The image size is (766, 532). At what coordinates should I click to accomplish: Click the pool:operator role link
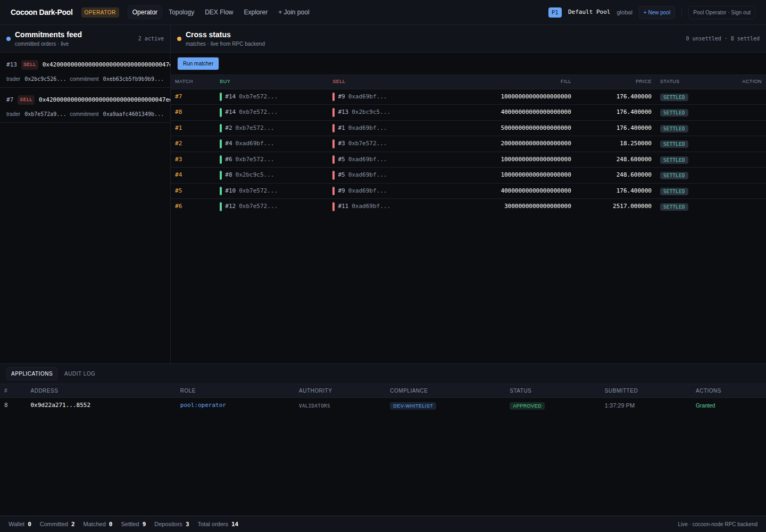tap(203, 405)
